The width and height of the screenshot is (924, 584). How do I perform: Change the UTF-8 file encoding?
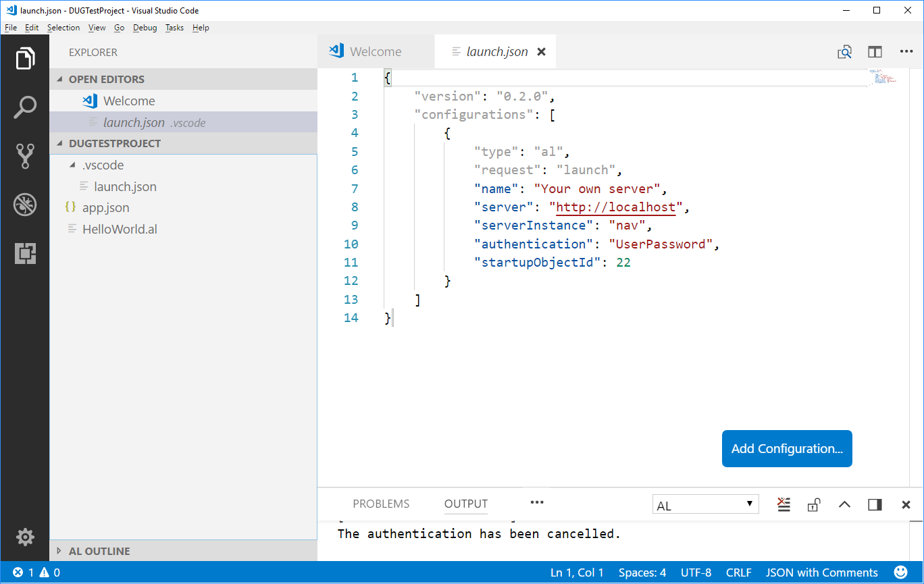696,573
